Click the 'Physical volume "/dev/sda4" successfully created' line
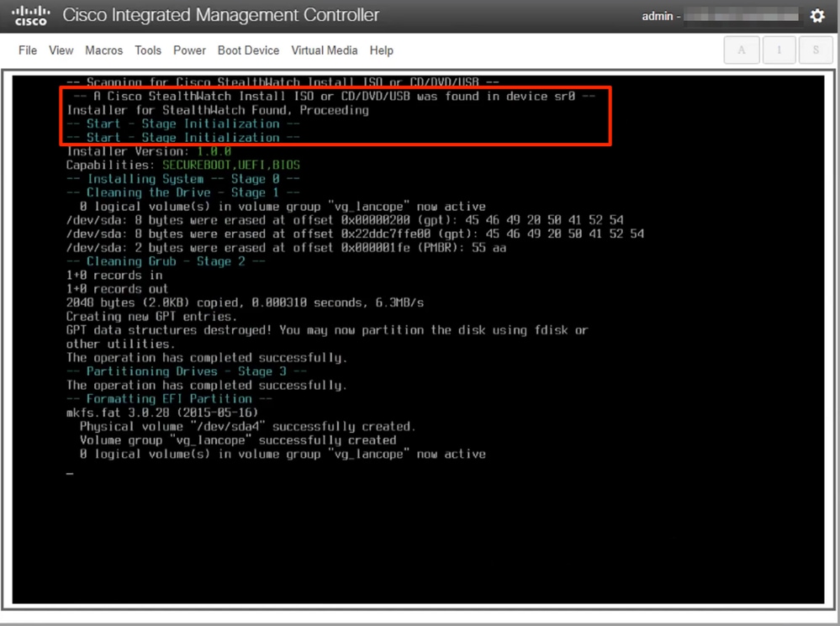Screen dimensions: 840x626 247,427
